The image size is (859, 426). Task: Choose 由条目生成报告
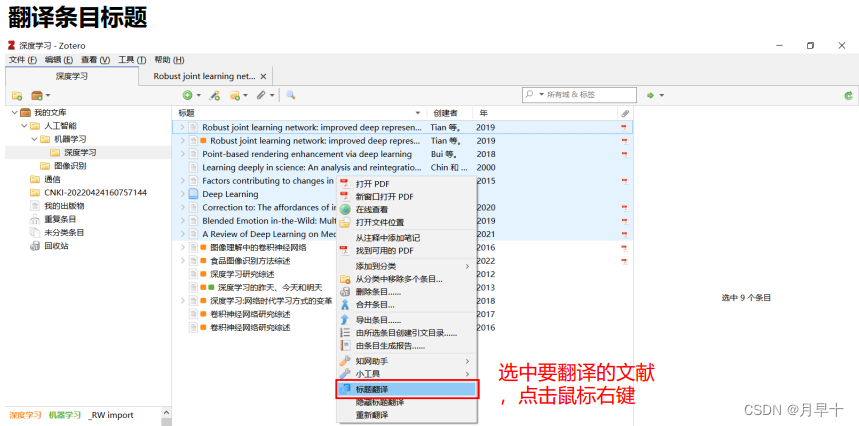[406, 346]
